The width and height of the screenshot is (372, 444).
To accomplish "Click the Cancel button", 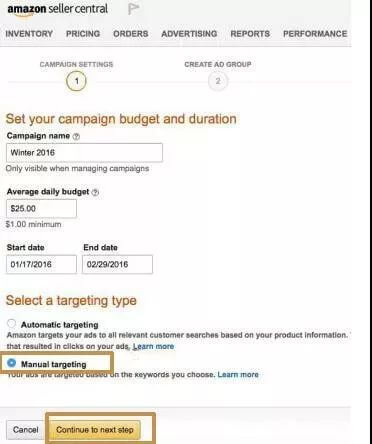I will pyautogui.click(x=25, y=430).
